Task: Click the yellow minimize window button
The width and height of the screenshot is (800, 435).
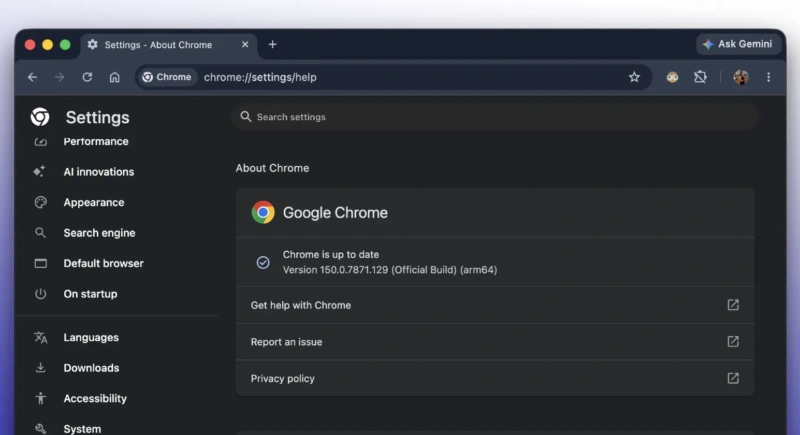Action: tap(47, 45)
